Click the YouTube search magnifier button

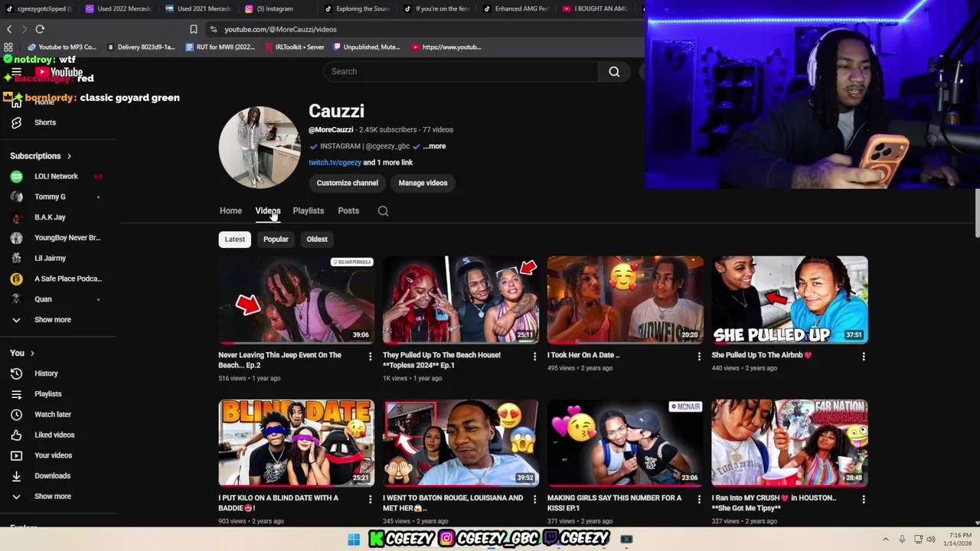point(614,71)
